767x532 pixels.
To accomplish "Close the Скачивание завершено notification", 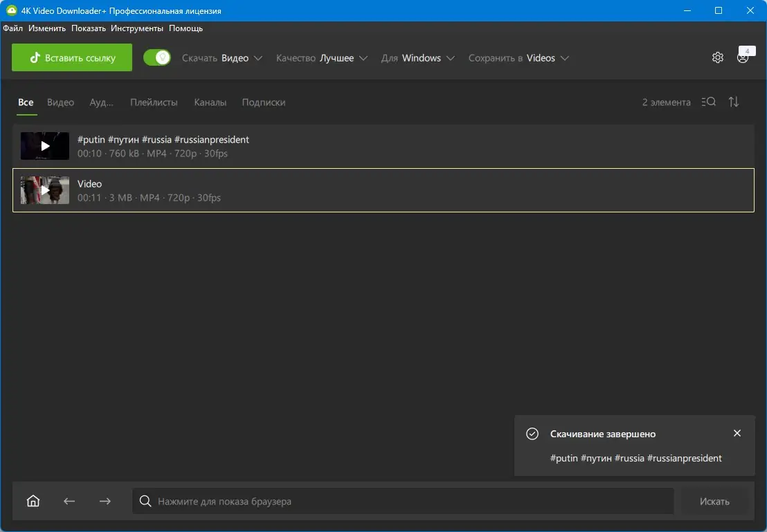I will pos(737,433).
